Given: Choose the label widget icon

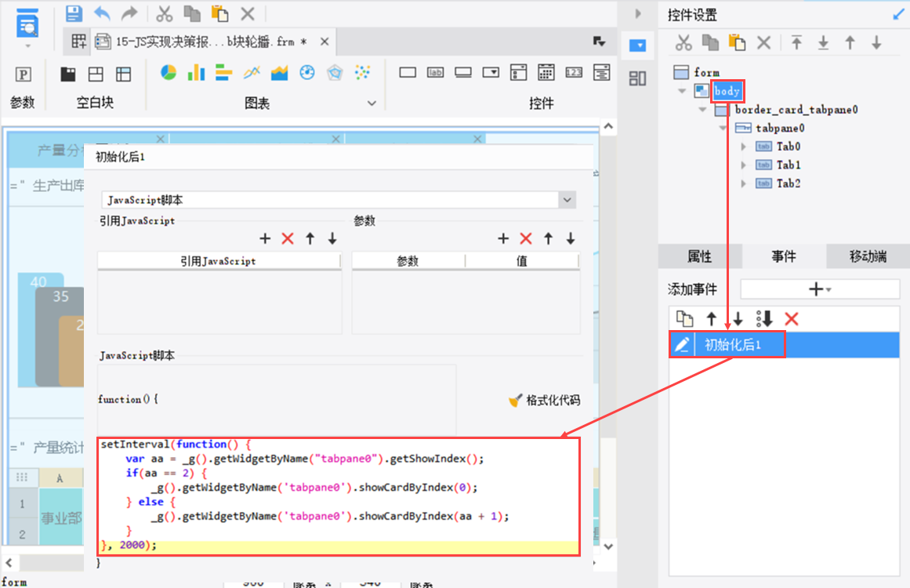Looking at the screenshot, I should (x=435, y=73).
